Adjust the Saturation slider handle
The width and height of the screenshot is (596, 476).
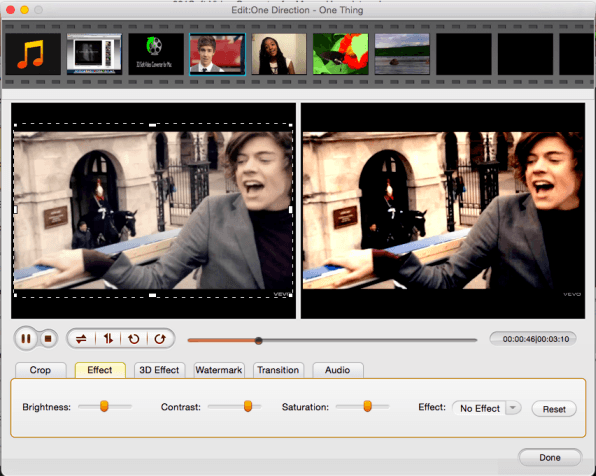[x=367, y=406]
